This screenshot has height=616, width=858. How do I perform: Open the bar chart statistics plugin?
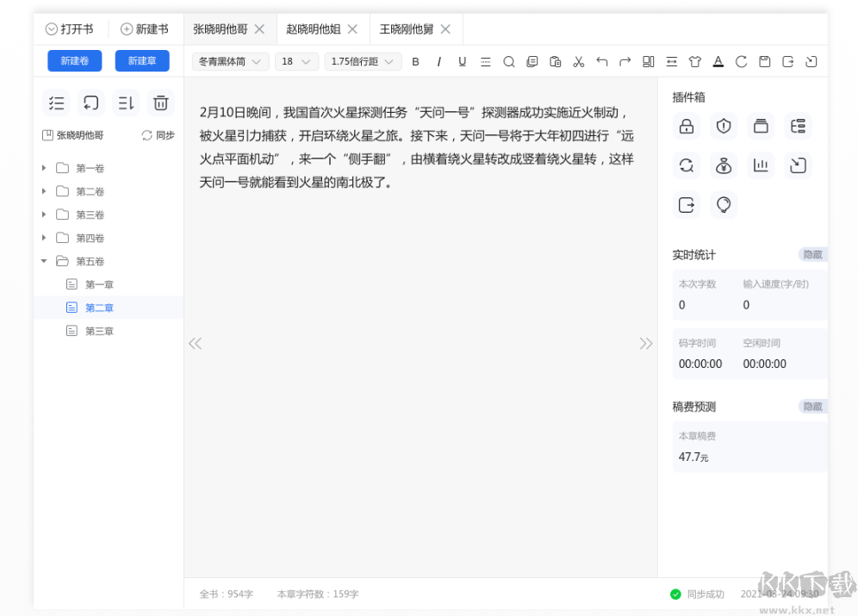(761, 165)
